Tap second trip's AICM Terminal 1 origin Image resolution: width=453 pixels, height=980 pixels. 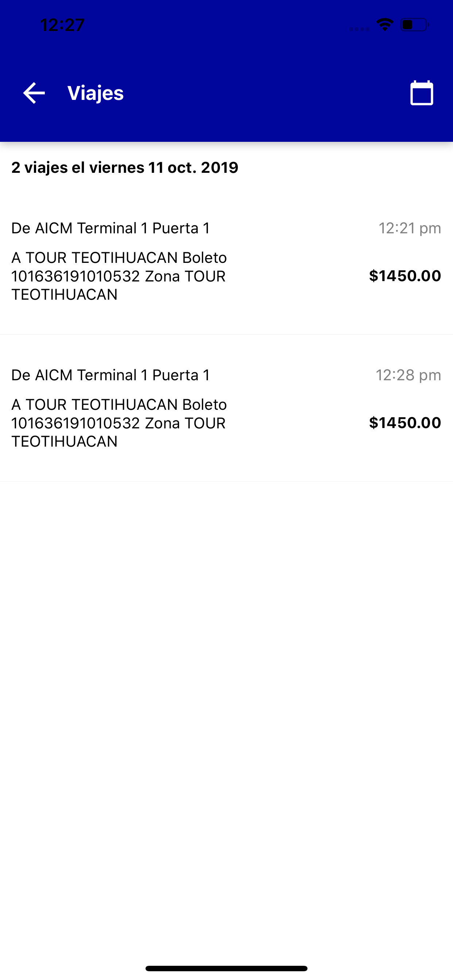point(111,375)
